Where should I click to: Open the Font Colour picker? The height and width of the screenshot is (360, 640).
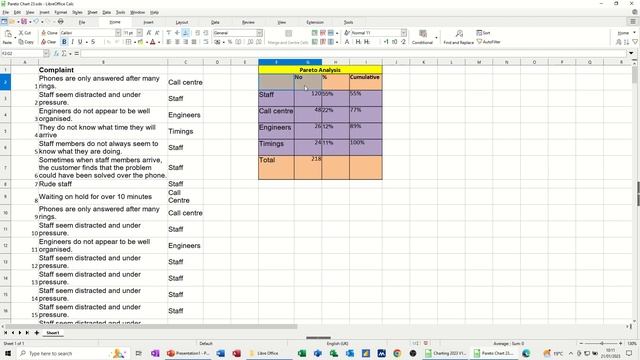tap(153, 42)
